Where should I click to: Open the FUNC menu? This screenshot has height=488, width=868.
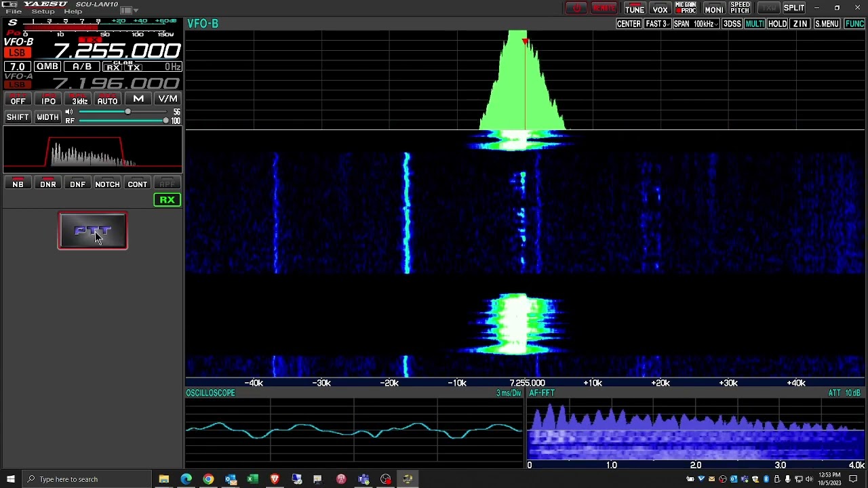tap(854, 24)
